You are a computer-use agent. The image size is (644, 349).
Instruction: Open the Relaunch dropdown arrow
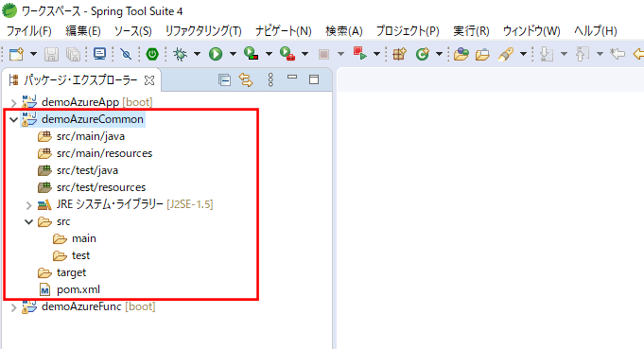(376, 54)
